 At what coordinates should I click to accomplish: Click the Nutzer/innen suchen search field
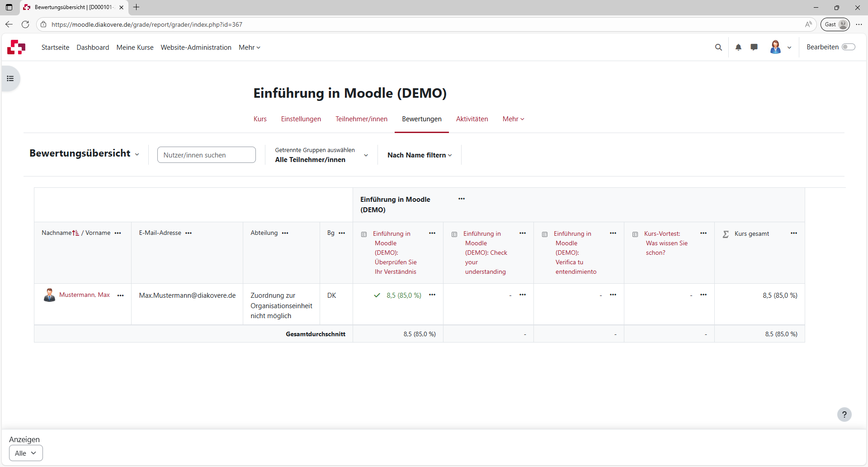206,155
